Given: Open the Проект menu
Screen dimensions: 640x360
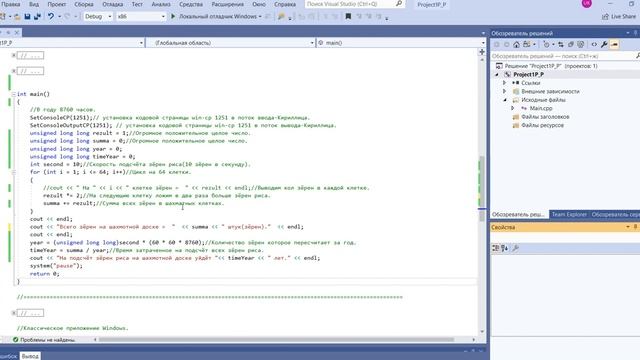Looking at the screenshot, I should pyautogui.click(x=57, y=4).
